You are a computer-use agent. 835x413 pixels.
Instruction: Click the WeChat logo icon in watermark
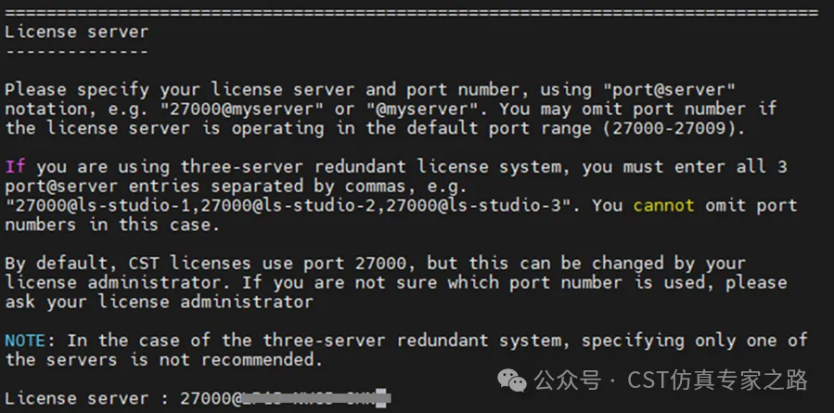[x=512, y=381]
